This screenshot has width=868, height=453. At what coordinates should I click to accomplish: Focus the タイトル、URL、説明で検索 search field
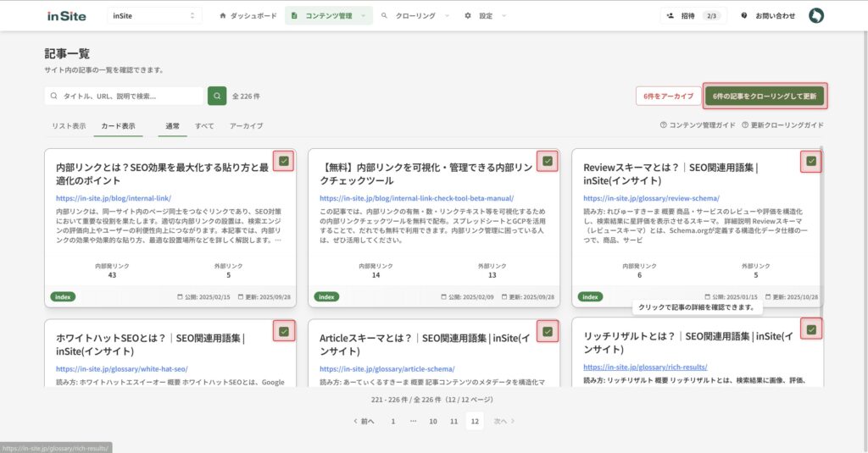(x=125, y=96)
